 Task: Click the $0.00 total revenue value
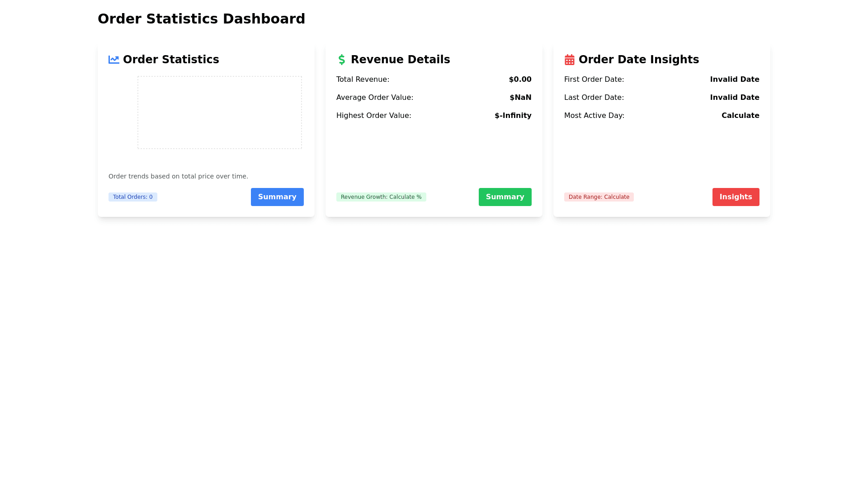(520, 80)
